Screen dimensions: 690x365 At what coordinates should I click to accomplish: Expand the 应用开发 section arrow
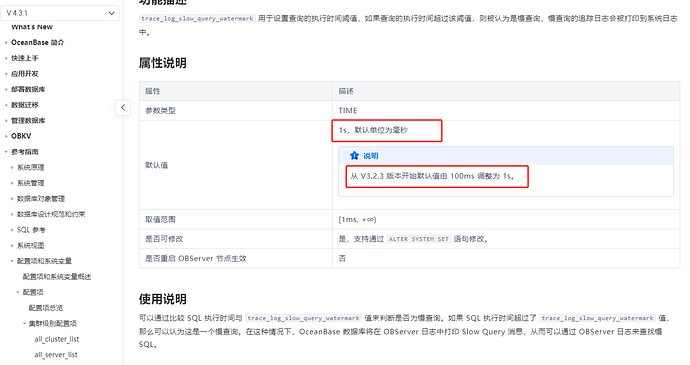point(6,74)
